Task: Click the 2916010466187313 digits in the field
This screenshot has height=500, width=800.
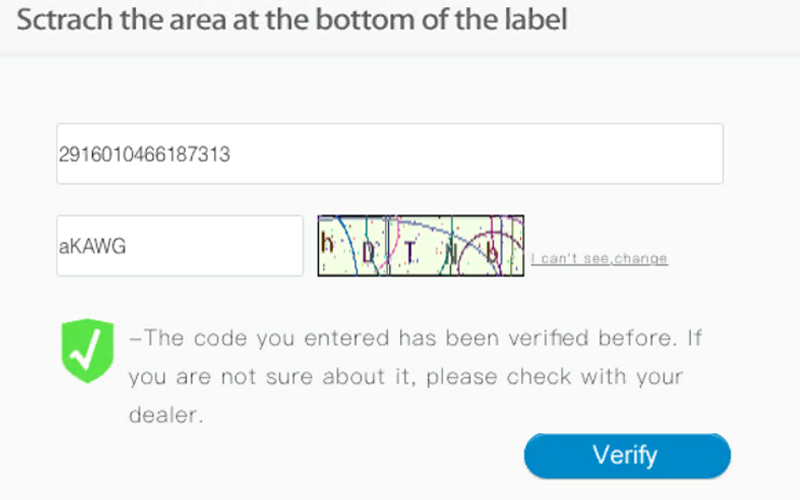Action: tap(144, 154)
